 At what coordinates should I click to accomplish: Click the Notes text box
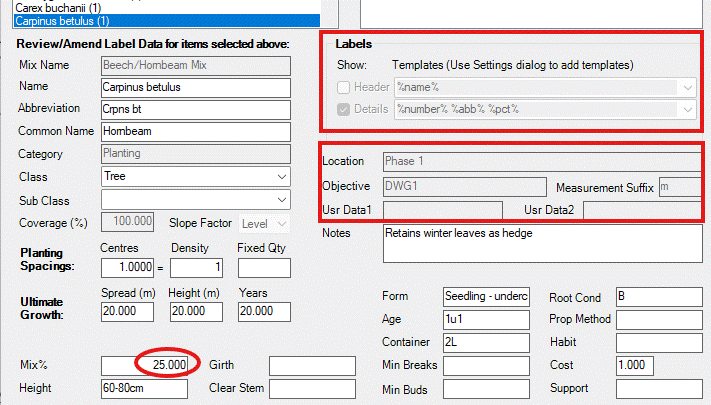click(x=541, y=243)
